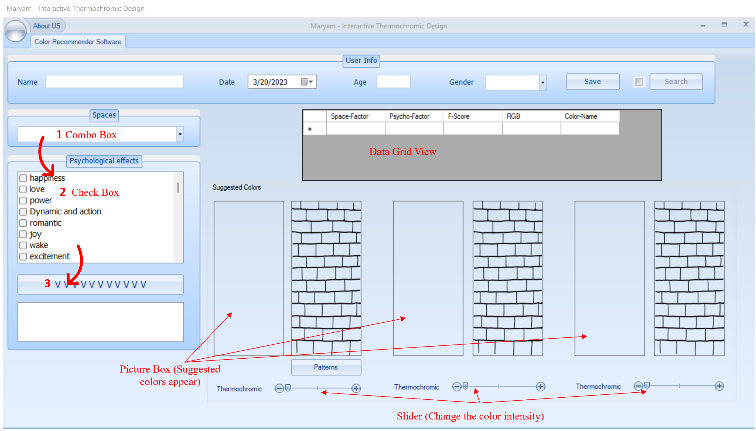Check the power checkbox
Image resolution: width=756 pixels, height=431 pixels.
(x=23, y=200)
